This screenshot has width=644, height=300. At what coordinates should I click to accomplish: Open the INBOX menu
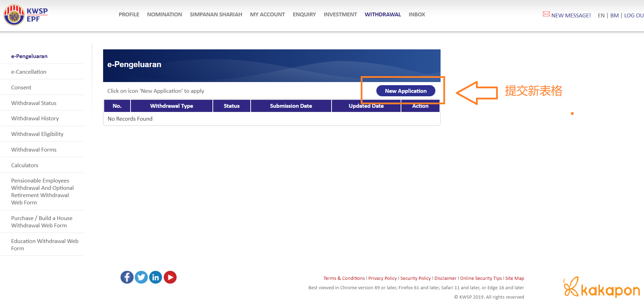[x=417, y=15]
